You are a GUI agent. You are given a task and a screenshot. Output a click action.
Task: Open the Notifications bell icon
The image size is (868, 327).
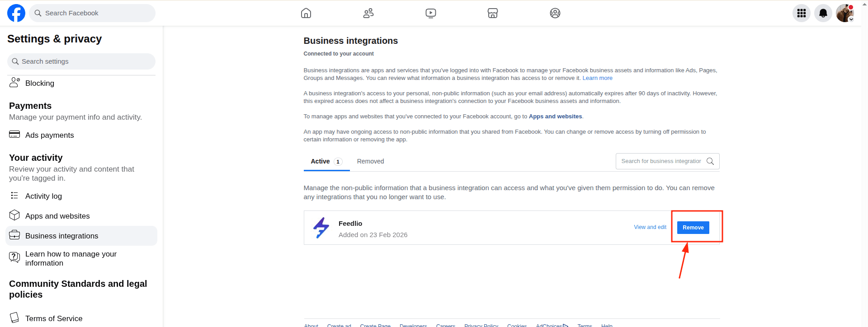(823, 13)
